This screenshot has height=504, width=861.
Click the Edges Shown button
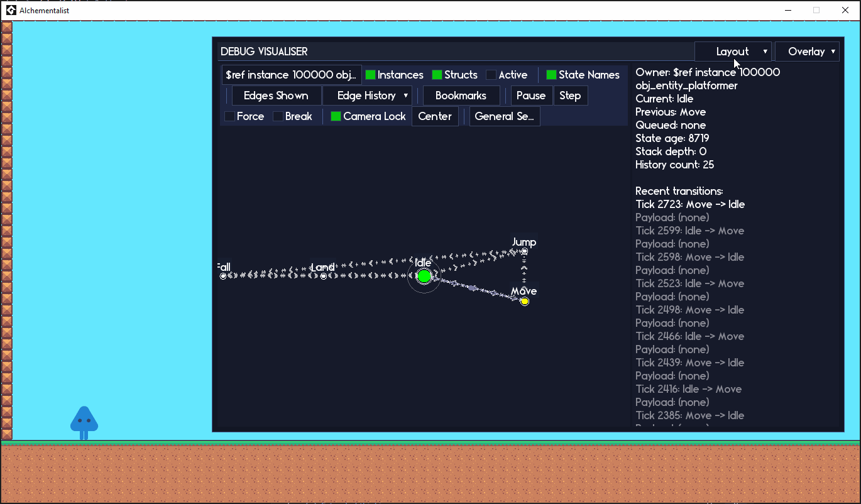click(276, 96)
